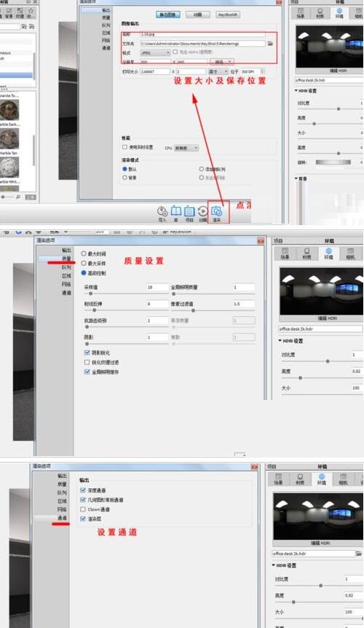Select 默认 (Default) render mode radio

click(124, 169)
